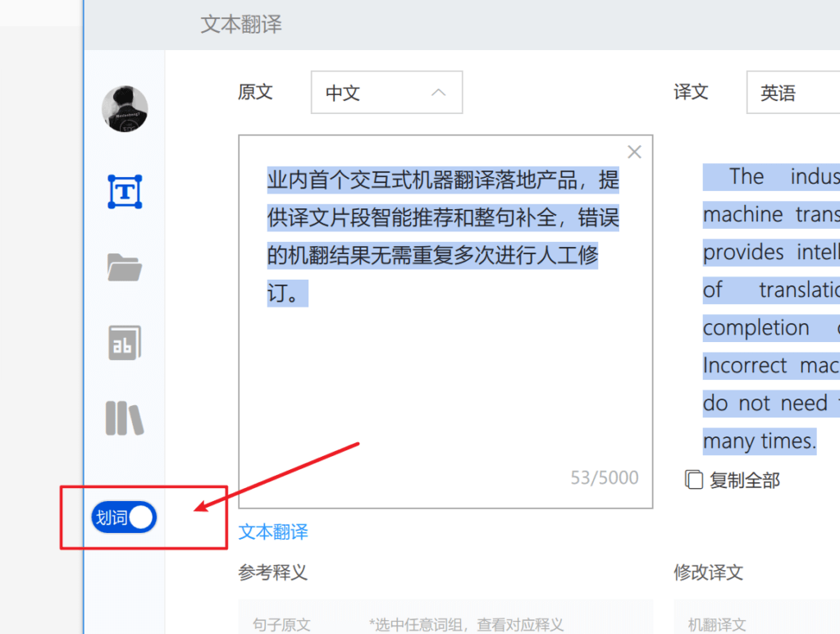
Task: Switch off highlighted selection via 划词 control
Action: pyautogui.click(x=124, y=518)
